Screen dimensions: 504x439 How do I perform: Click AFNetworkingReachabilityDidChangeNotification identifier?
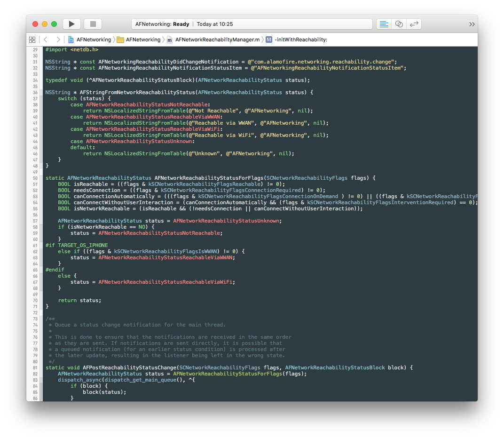click(x=168, y=62)
